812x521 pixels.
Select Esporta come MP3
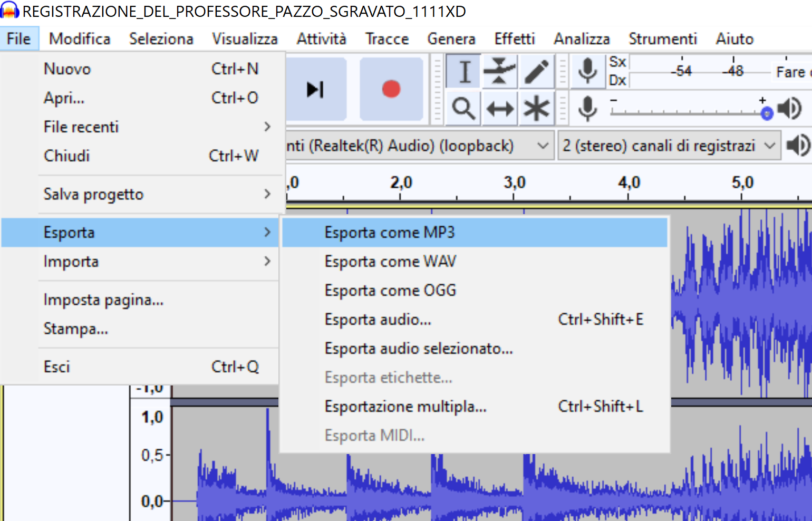[475, 233]
